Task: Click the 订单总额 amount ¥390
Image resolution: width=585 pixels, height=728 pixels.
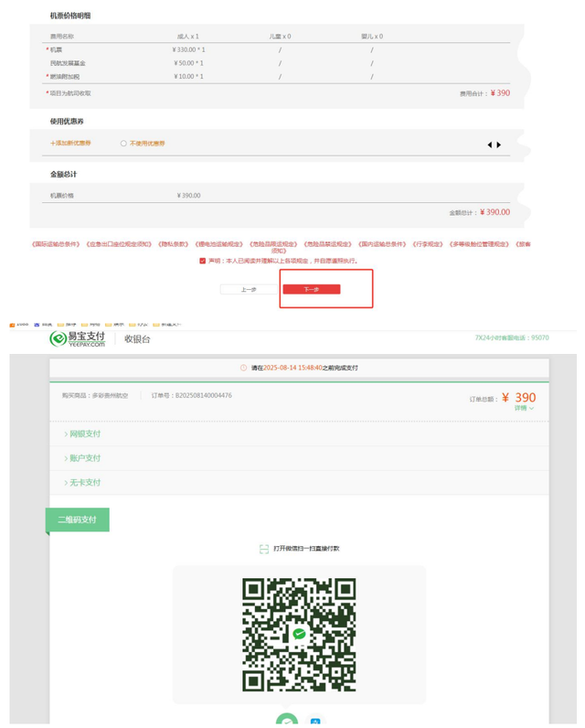Action: point(518,398)
